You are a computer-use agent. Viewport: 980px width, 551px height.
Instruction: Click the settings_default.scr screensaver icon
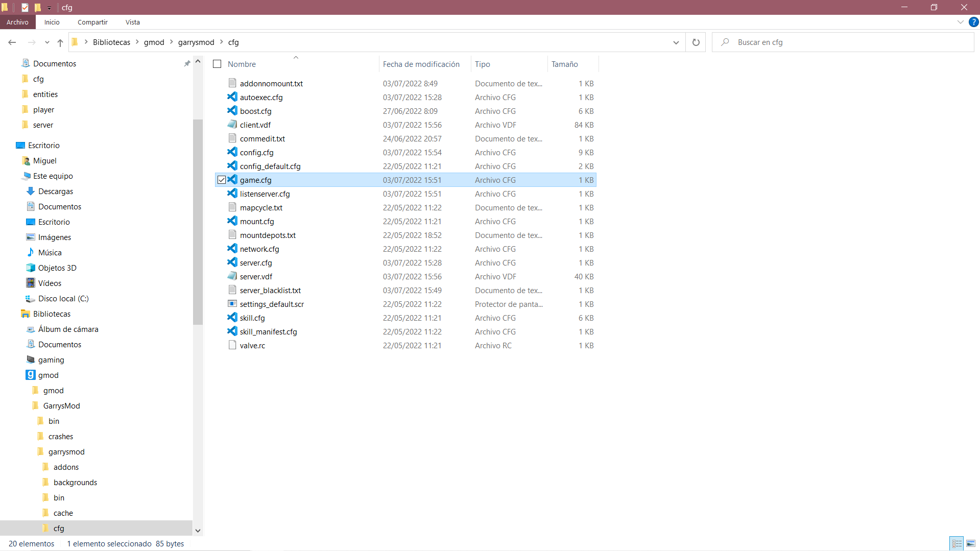click(232, 304)
